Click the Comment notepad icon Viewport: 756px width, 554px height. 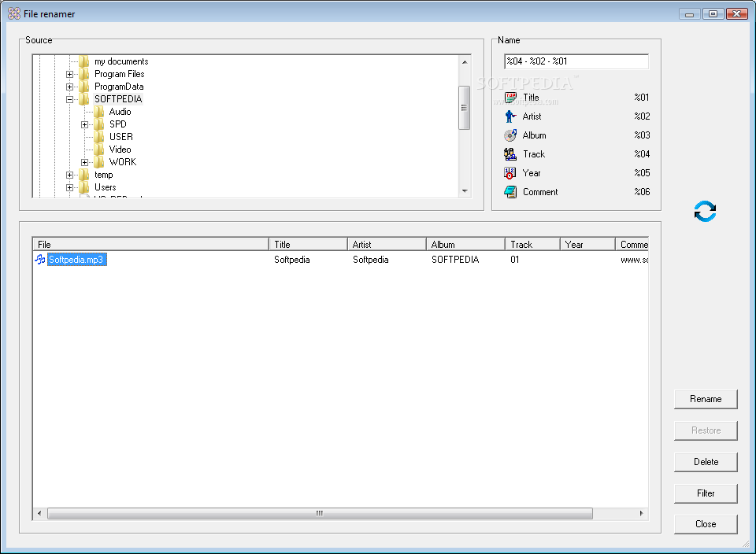510,192
